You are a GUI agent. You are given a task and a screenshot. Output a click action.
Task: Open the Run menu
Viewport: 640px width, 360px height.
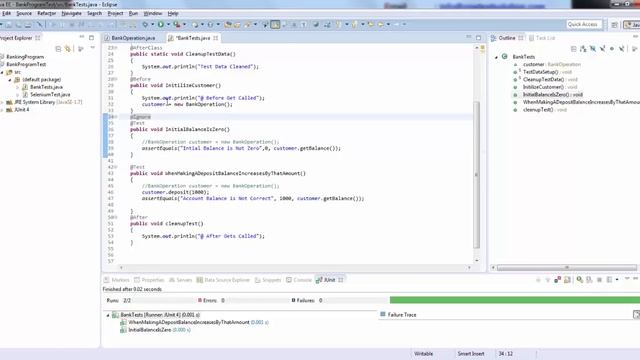(x=133, y=13)
